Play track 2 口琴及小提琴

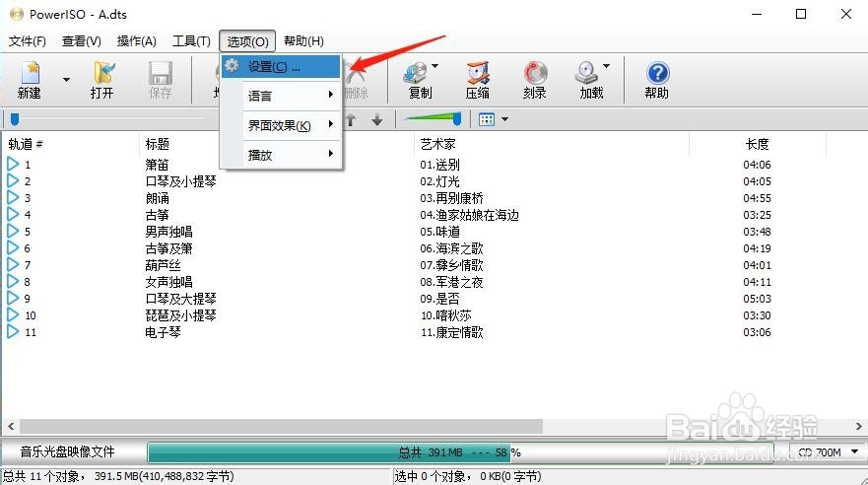(13, 180)
